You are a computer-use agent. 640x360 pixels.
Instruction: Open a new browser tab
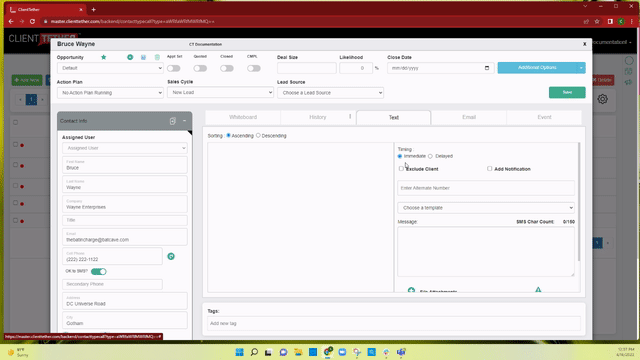pos(93,9)
